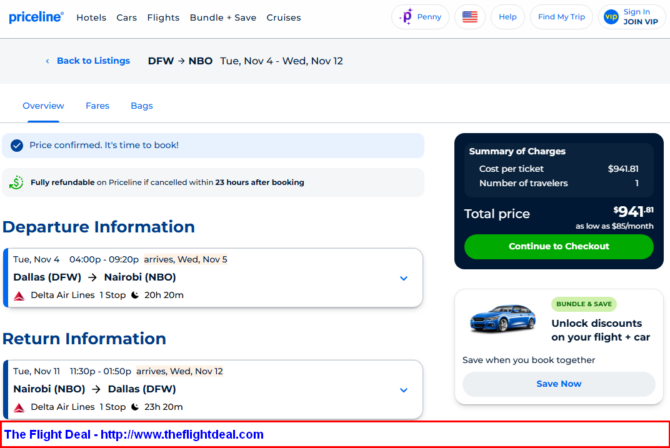Open the Cruises menu item
The image size is (670, 448).
coord(284,18)
